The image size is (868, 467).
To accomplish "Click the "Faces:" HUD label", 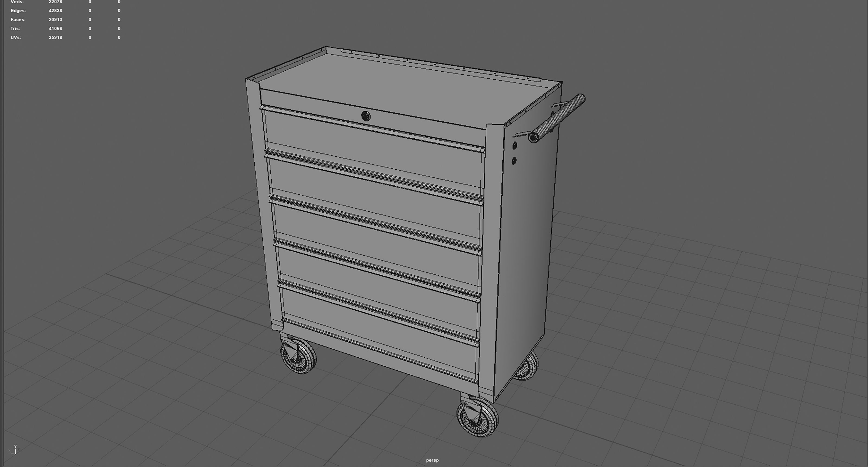I will click(18, 20).
